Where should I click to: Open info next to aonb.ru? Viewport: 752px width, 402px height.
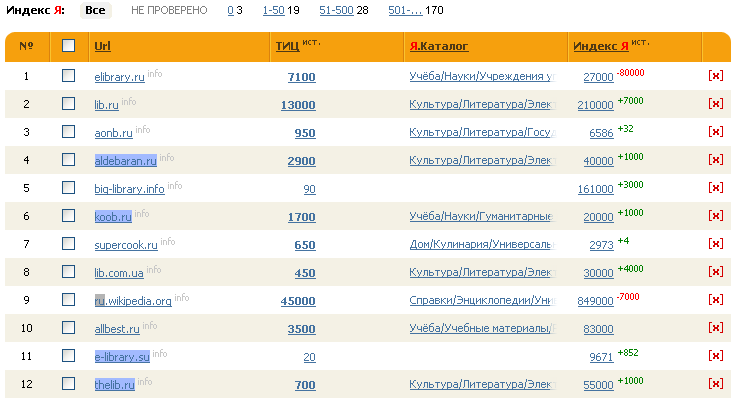coord(142,130)
